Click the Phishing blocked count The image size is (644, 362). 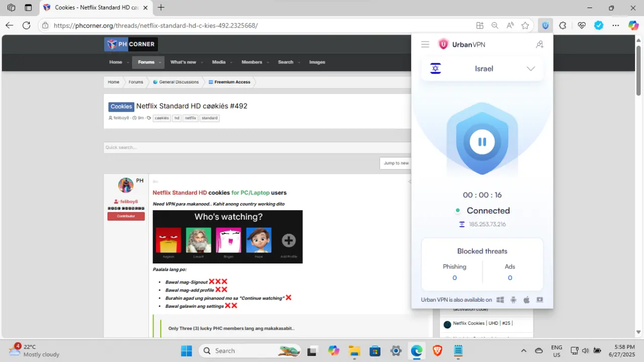454,278
